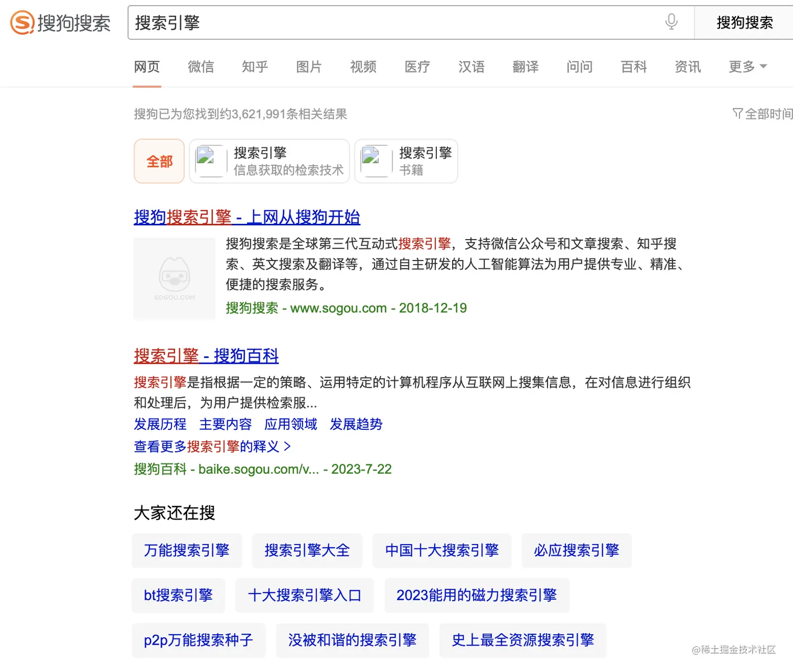
Task: Open the 视频 tab
Action: click(x=363, y=67)
